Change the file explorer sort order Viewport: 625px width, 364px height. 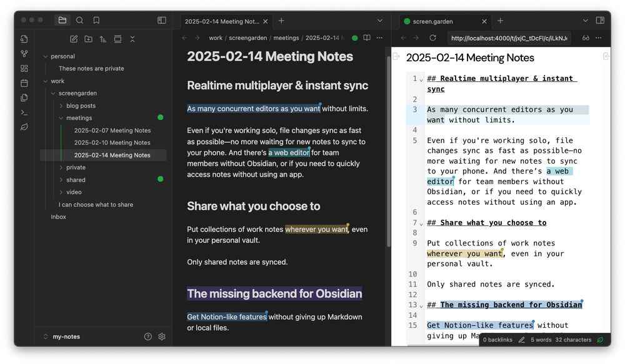(x=103, y=39)
